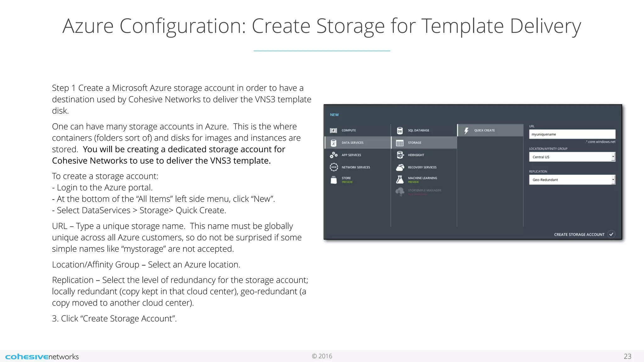
Task: Click the Quick Create lightning bolt icon
Action: [x=466, y=130]
